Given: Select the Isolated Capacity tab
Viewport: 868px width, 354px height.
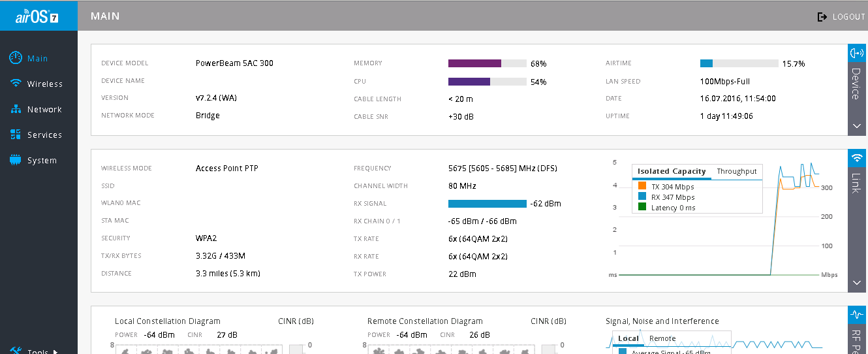Looking at the screenshot, I should click(672, 171).
